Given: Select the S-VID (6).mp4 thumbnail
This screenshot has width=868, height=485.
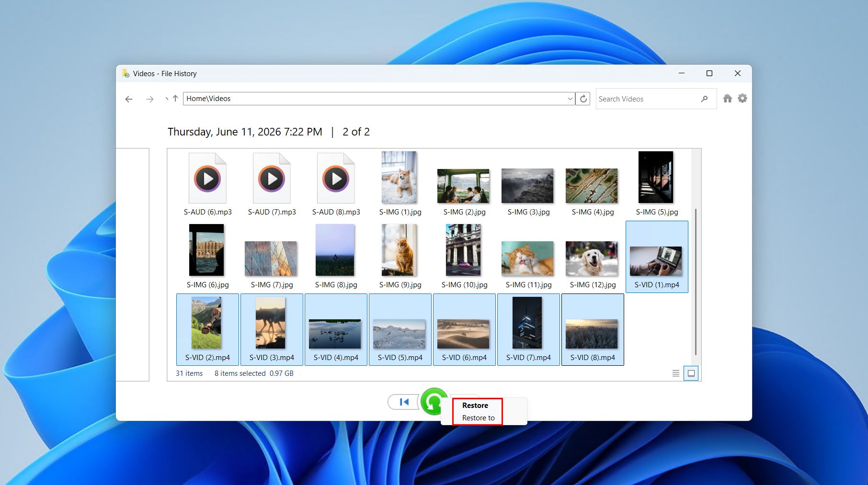Looking at the screenshot, I should (x=463, y=334).
